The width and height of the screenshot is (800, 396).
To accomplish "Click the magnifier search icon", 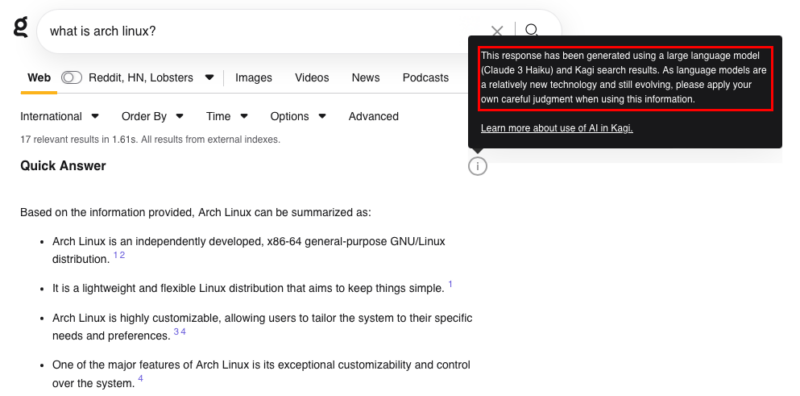I will coord(532,30).
